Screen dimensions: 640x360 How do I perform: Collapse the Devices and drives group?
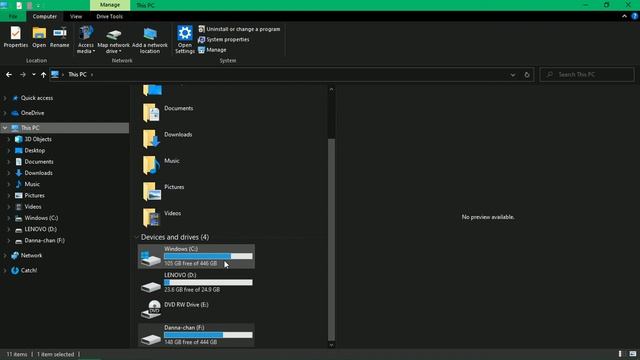[x=136, y=237]
